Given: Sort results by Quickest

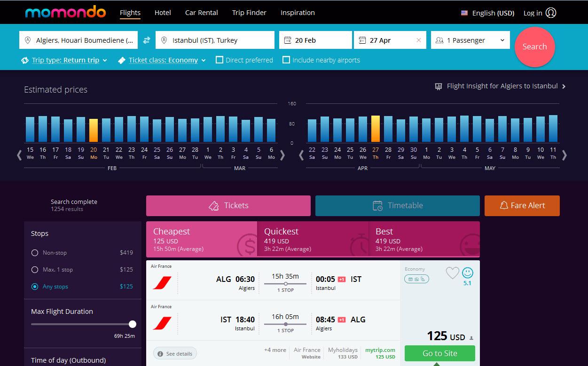Looking at the screenshot, I should coord(313,239).
